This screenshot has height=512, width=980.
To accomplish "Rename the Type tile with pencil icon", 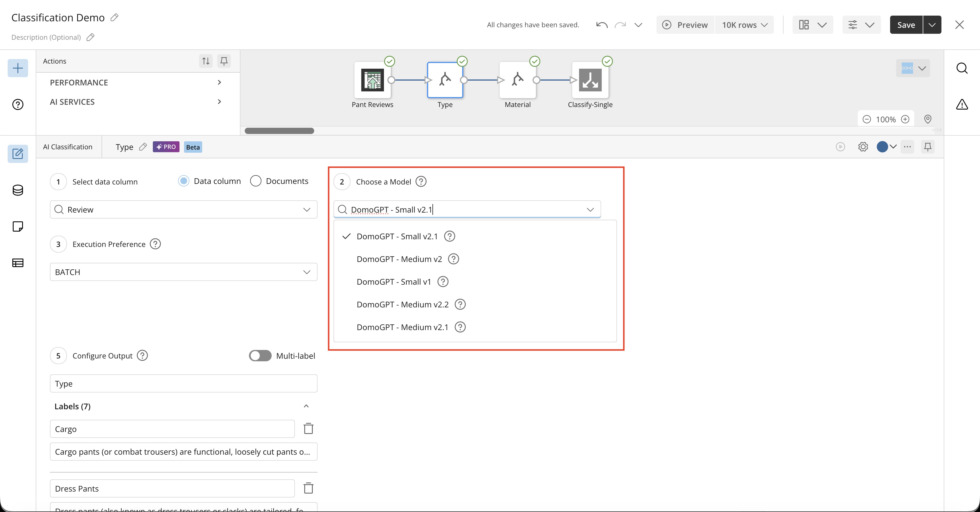I will [x=143, y=146].
